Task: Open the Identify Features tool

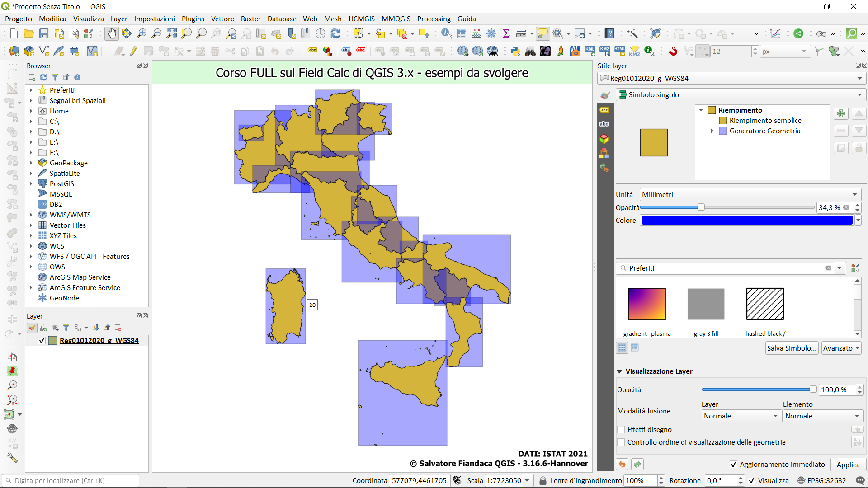Action: coord(446,33)
